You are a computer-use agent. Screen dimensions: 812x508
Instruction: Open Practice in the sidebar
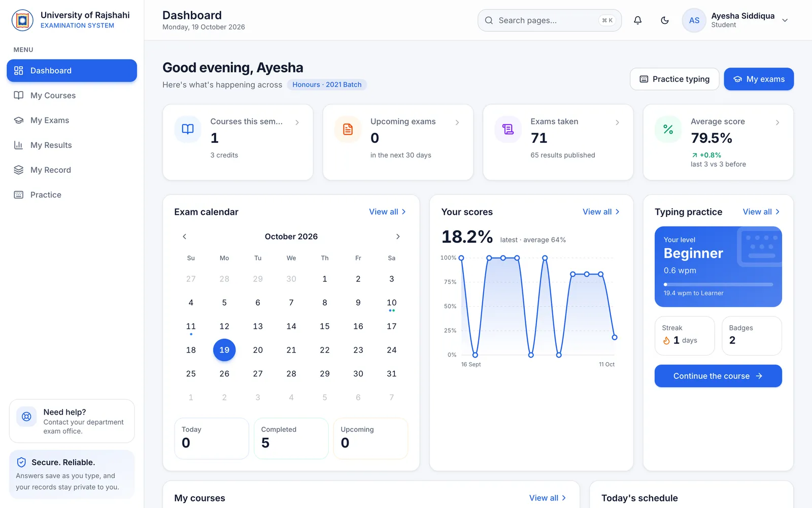click(72, 195)
